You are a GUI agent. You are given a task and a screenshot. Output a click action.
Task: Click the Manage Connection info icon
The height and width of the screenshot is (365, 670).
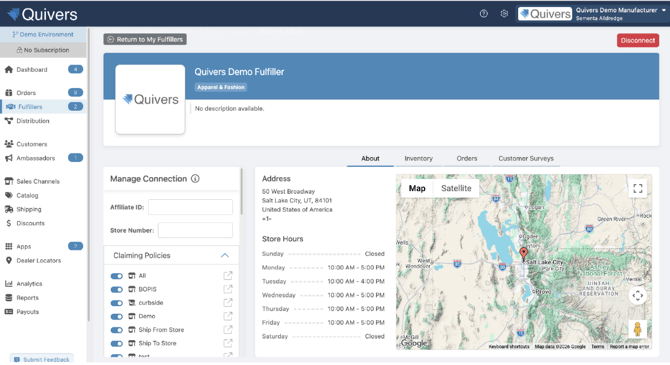[x=195, y=179]
